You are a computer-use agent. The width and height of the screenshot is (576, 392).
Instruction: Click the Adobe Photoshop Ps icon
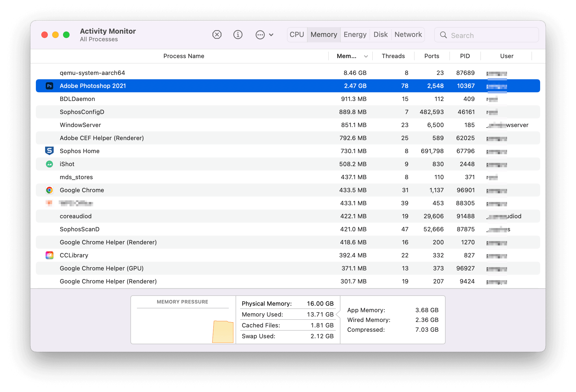[49, 86]
